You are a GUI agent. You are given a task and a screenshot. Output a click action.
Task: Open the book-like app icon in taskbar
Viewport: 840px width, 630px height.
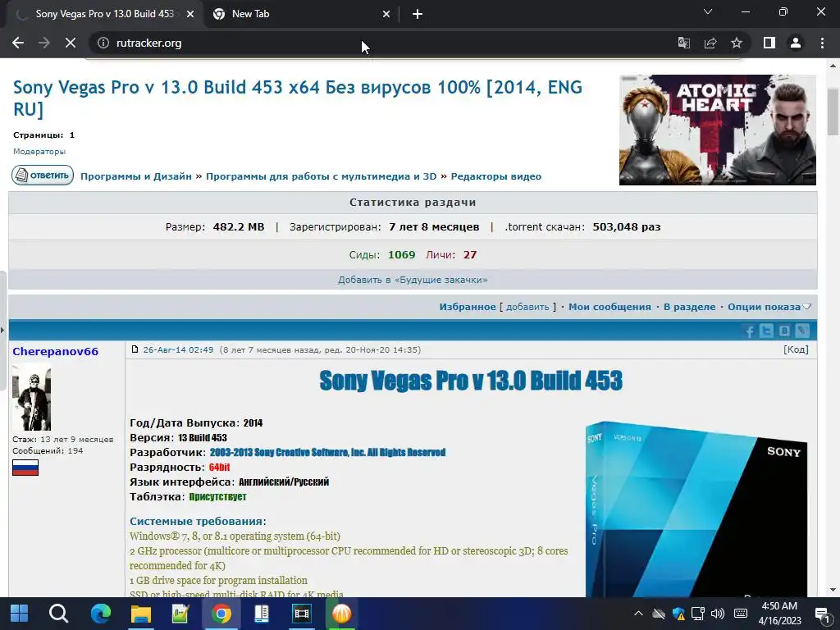click(261, 614)
